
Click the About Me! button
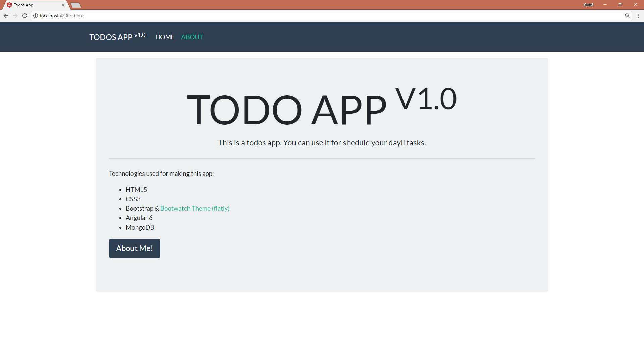coord(135,248)
